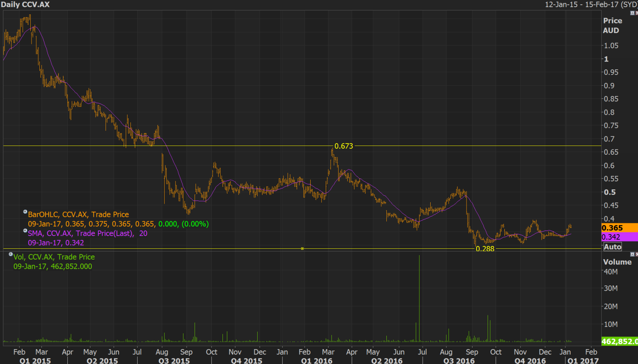Close the Volume chart pane
Screen dimensions: 638x364
[x=636, y=254]
